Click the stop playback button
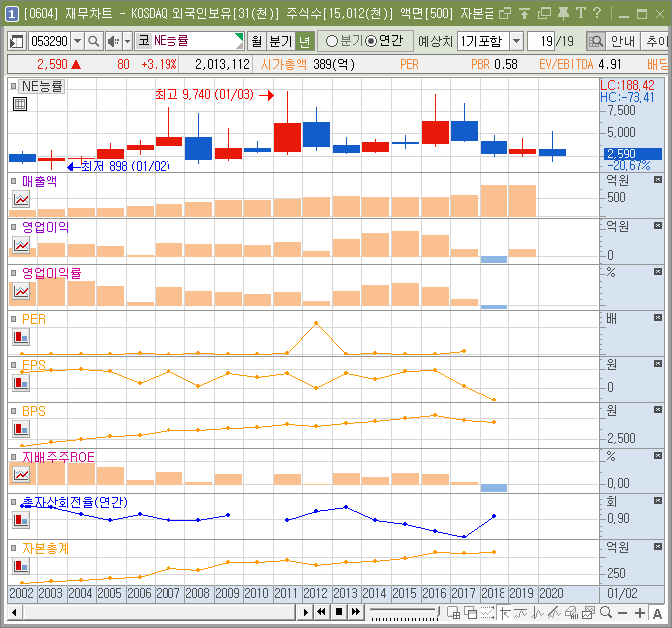 point(339,612)
